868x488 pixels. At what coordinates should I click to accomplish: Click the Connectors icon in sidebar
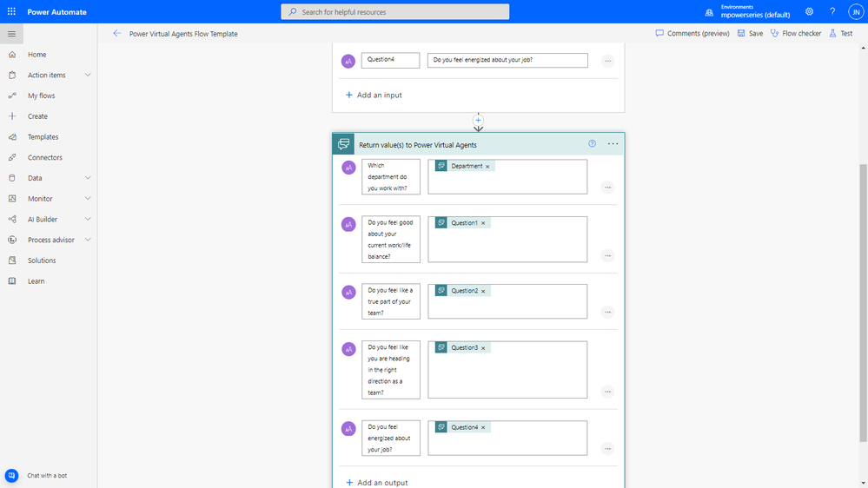tap(12, 157)
